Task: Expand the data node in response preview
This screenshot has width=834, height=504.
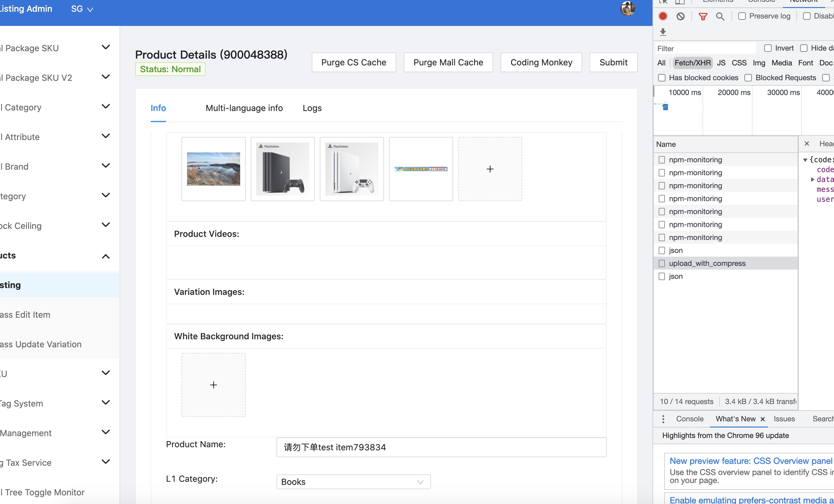Action: coord(812,180)
